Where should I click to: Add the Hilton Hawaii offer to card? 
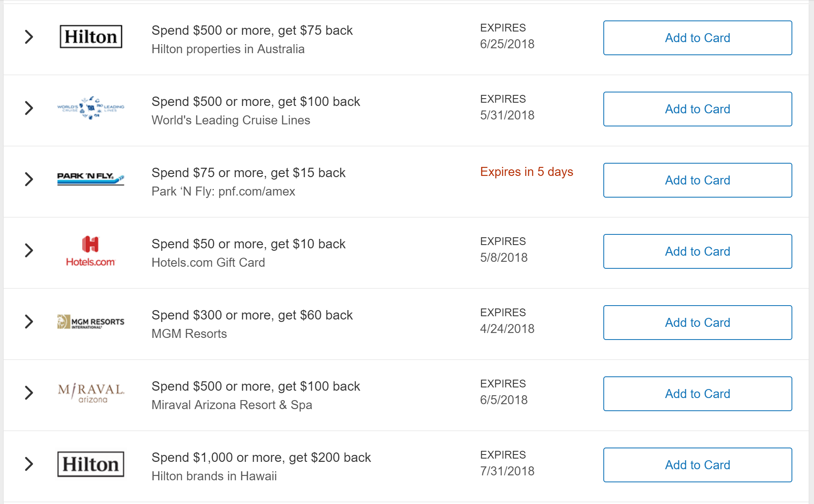tap(697, 465)
